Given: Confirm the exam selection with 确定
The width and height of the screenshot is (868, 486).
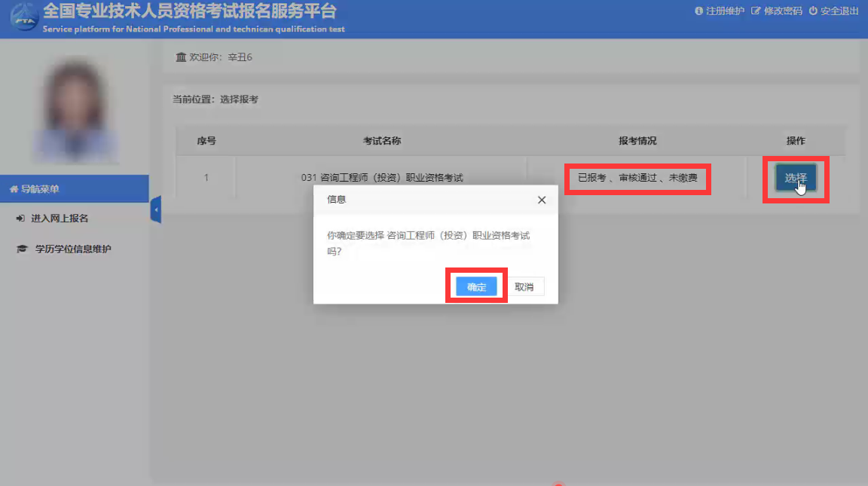Looking at the screenshot, I should (476, 287).
